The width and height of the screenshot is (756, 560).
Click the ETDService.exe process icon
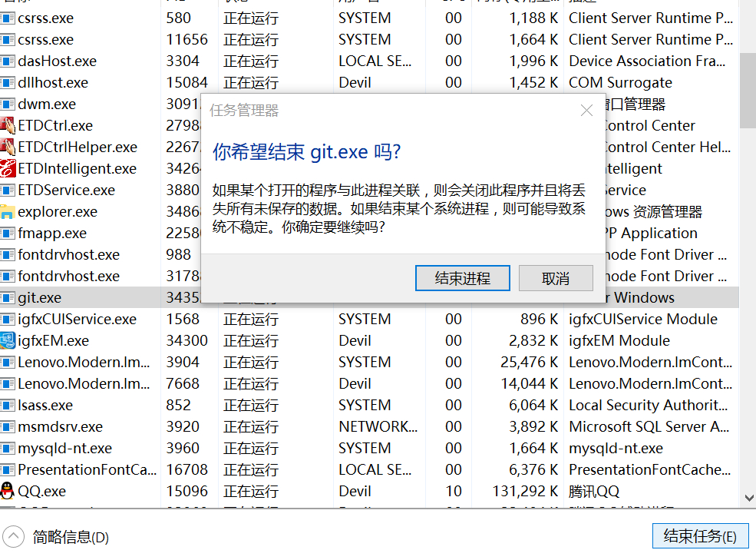[x=8, y=191]
